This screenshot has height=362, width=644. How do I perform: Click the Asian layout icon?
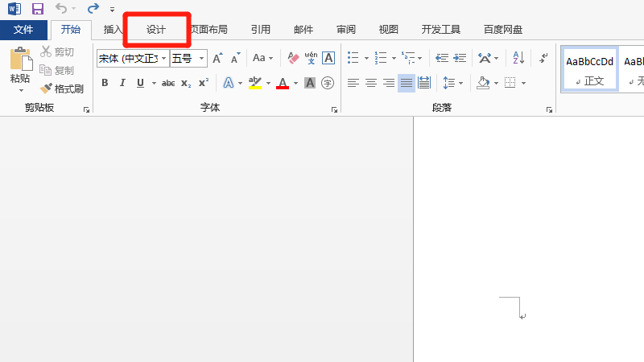pos(485,58)
